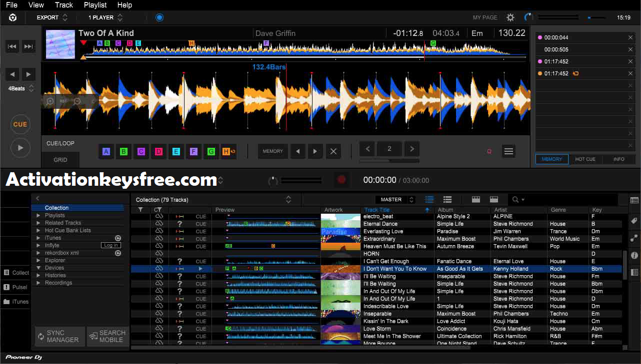Open SEARCH MOBILE
Image resolution: width=641 pixels, height=364 pixels.
coord(107,336)
